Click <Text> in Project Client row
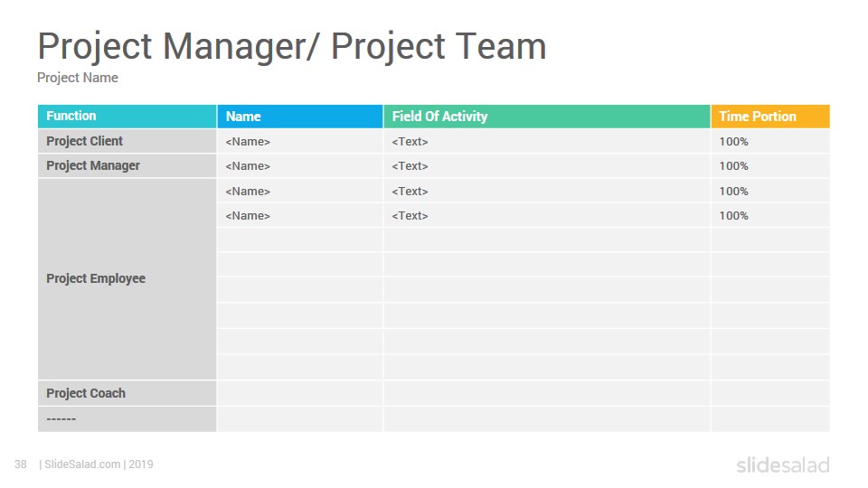868x488 pixels. (x=410, y=142)
